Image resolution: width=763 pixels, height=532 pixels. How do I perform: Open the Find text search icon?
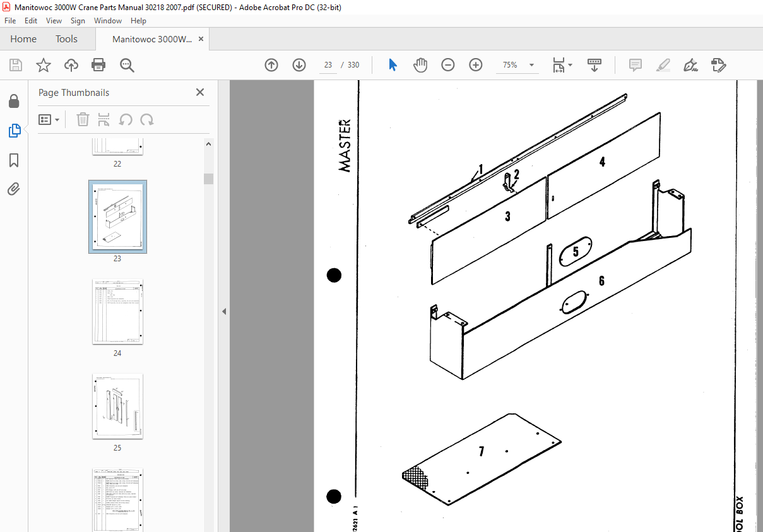[127, 65]
